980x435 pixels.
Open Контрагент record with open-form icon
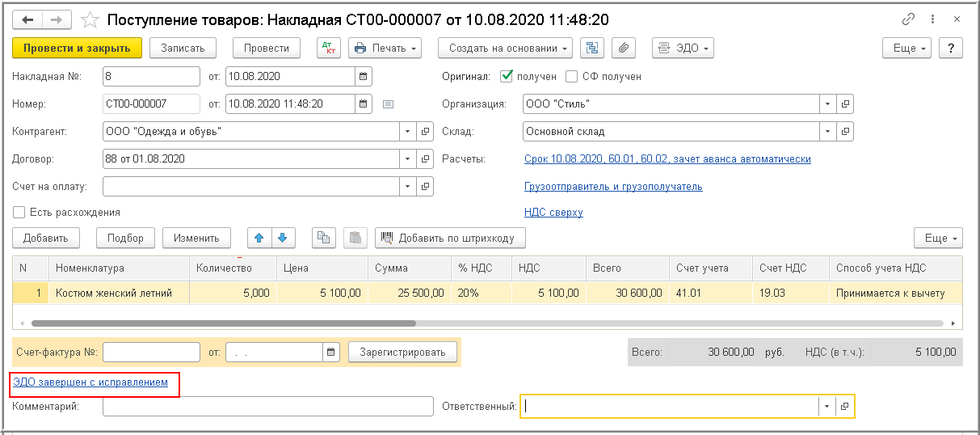pyautogui.click(x=426, y=131)
